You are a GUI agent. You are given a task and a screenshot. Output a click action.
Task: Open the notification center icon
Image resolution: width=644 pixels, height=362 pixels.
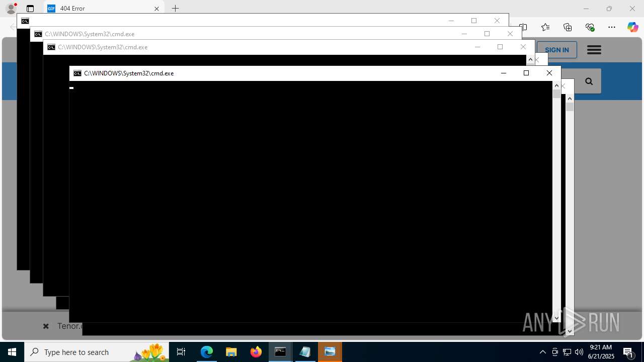[628, 352]
